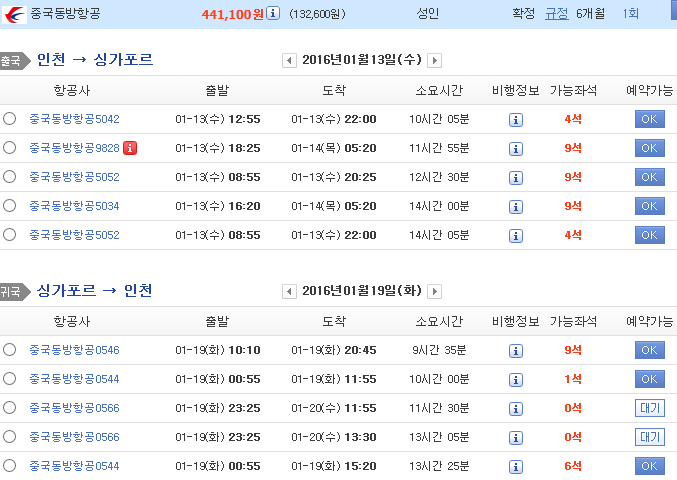677x480 pixels.
Task: Click 대기 waitlist button for 0566 arriving 13:30
Action: (649, 437)
